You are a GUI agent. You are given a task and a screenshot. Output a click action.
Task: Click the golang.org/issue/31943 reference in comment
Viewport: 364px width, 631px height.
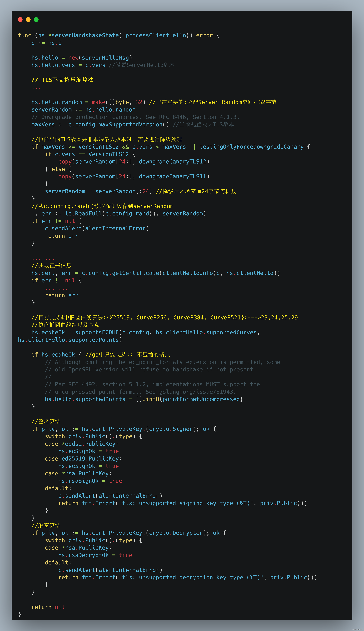click(197, 392)
